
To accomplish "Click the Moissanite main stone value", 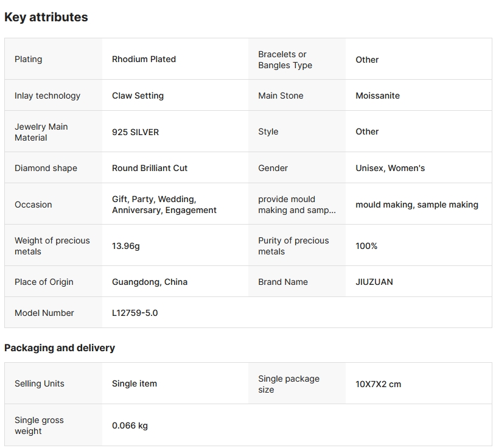I will pos(377,96).
